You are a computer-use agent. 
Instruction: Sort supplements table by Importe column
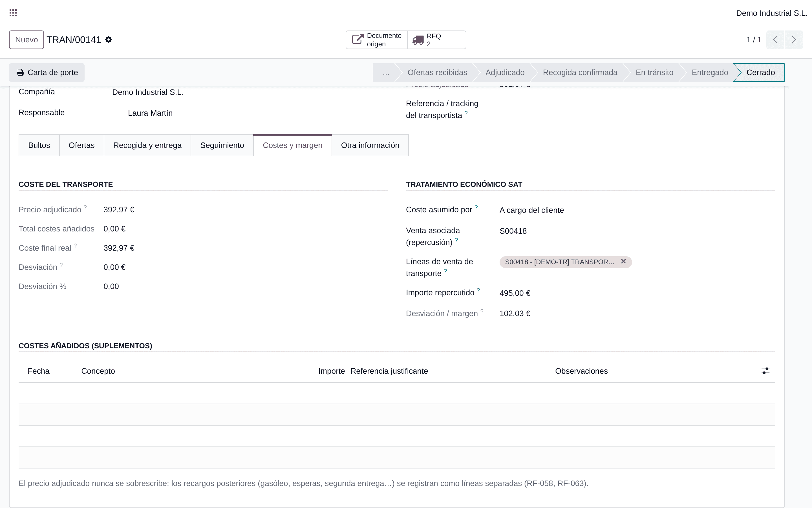331,371
